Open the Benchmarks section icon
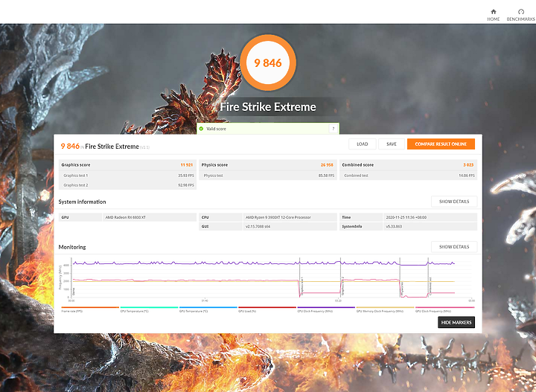Image resolution: width=536 pixels, height=392 pixels. 520,12
